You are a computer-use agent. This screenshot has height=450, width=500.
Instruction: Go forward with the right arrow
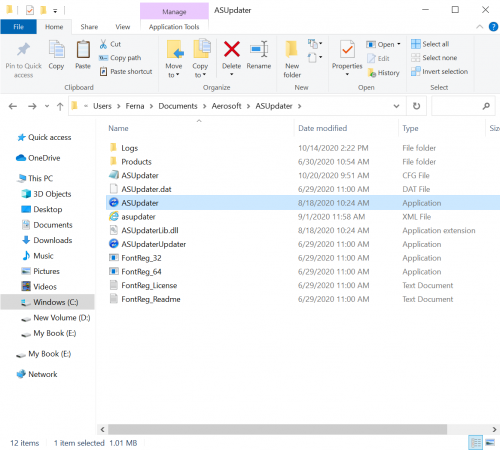point(32,106)
